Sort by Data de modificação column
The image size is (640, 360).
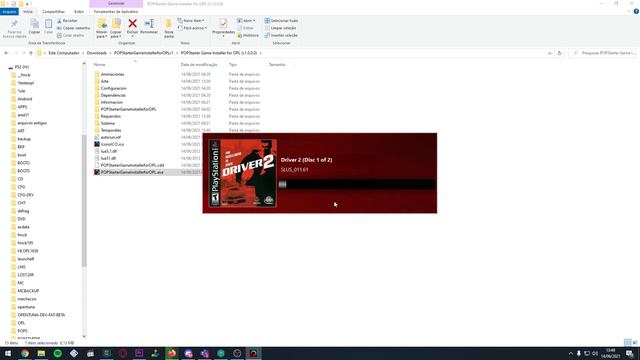pyautogui.click(x=199, y=64)
